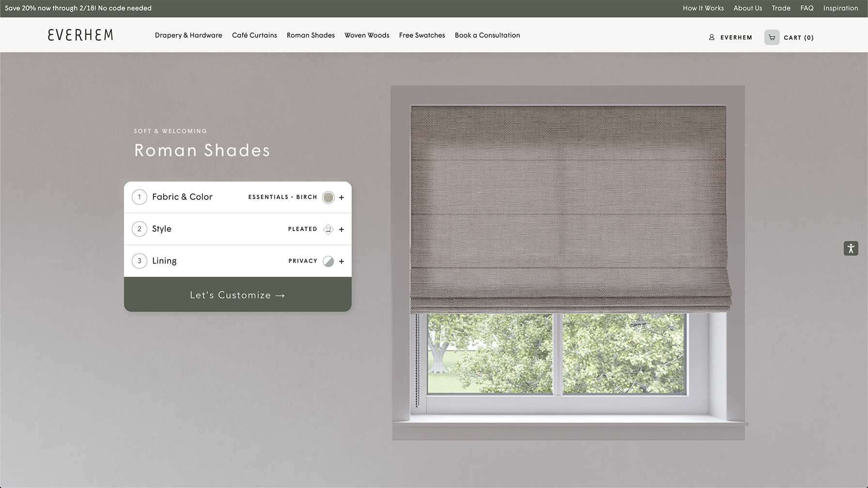Click the Privacy lining half-circle icon
This screenshot has height=488, width=868.
point(328,261)
